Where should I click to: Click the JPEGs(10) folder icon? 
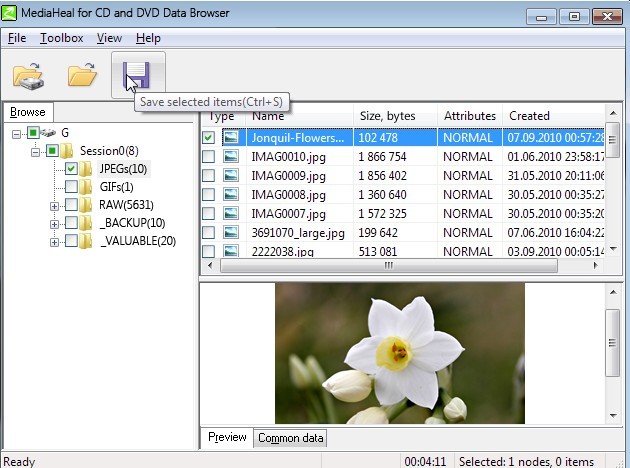tap(85, 169)
